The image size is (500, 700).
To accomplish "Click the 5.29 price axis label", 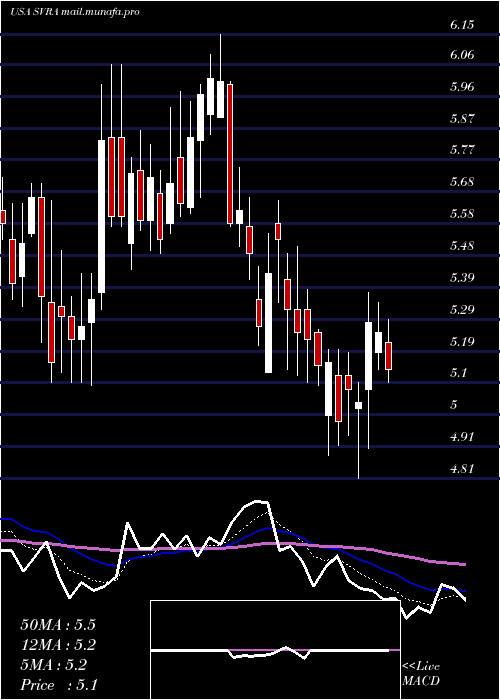I will 462,309.
